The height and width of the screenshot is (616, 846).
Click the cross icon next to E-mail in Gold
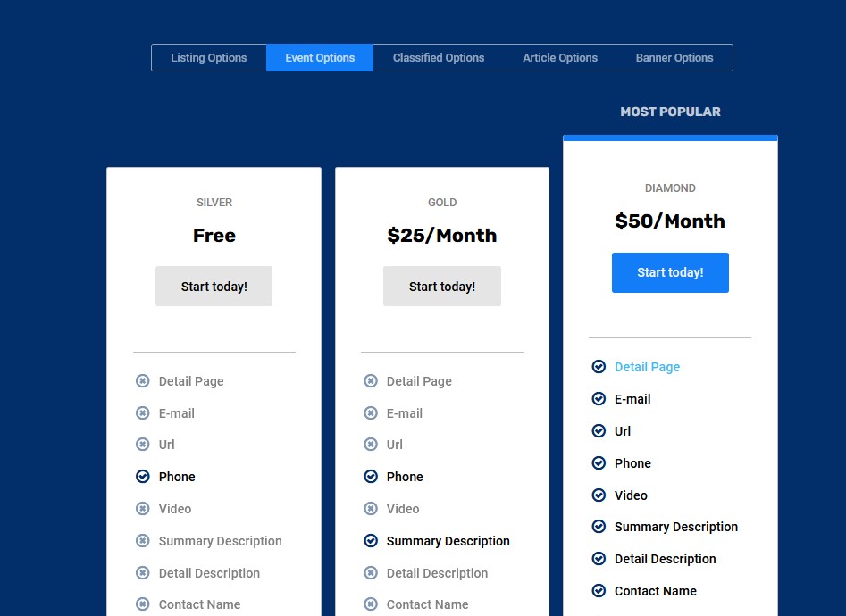point(371,413)
